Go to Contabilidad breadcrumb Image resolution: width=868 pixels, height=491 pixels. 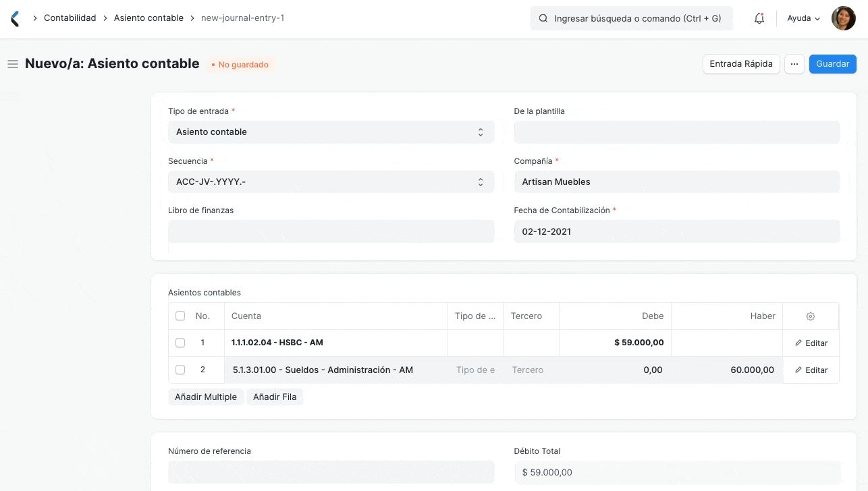coord(70,18)
